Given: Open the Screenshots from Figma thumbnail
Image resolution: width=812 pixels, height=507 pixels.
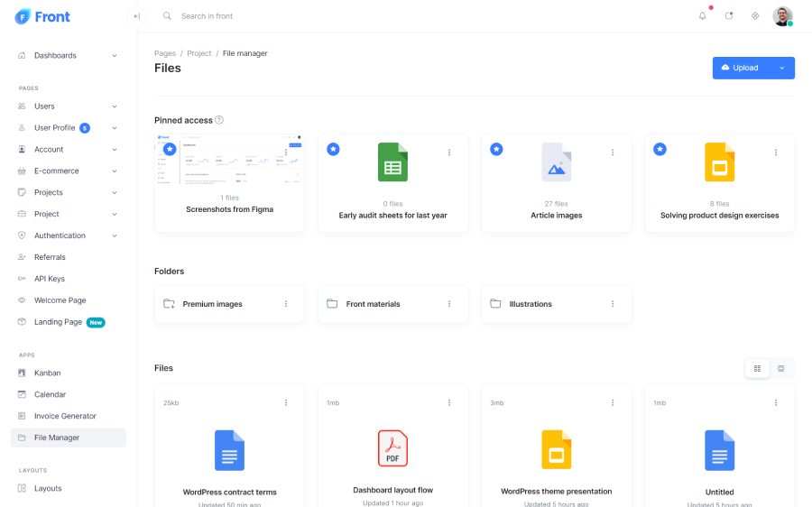Looking at the screenshot, I should [229, 161].
